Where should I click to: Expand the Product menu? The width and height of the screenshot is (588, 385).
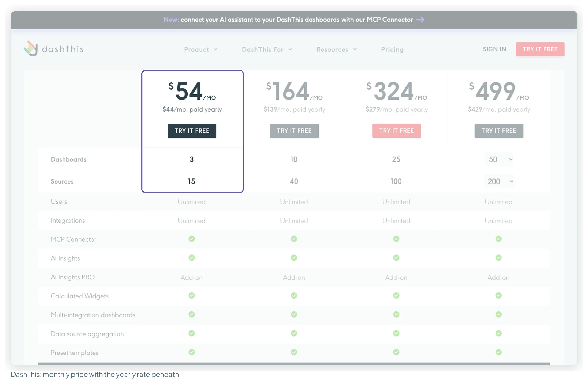pos(201,49)
